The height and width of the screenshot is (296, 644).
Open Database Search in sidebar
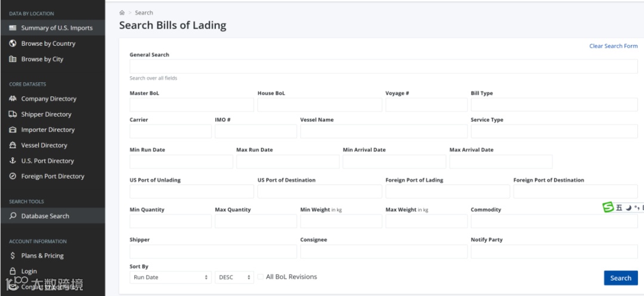click(45, 216)
